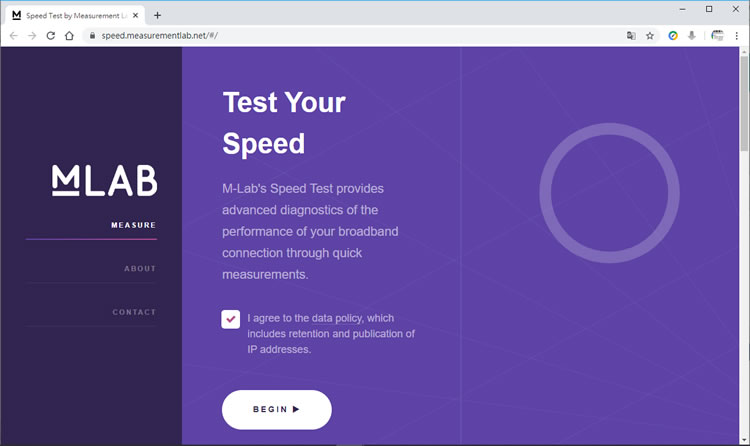The width and height of the screenshot is (750, 446).
Task: Uncheck the data policy agreement checkbox
Action: (x=231, y=319)
